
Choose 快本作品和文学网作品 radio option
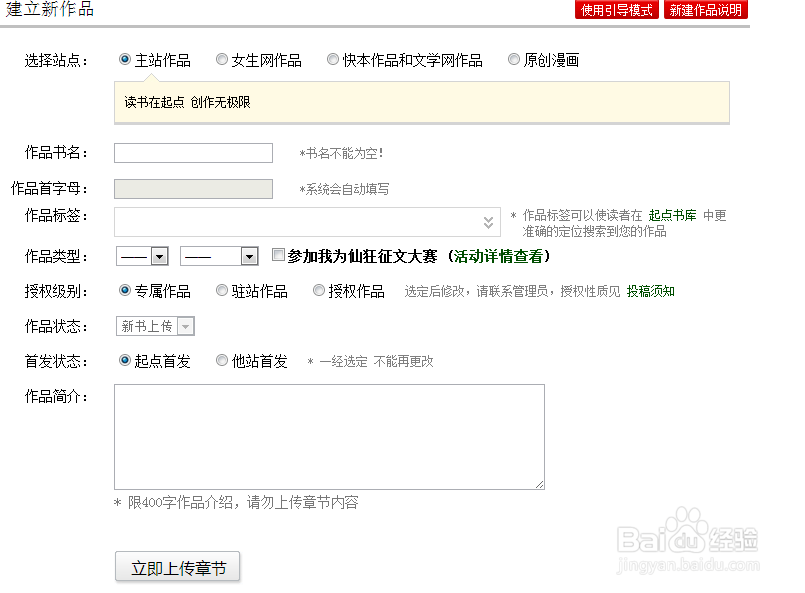[333, 60]
